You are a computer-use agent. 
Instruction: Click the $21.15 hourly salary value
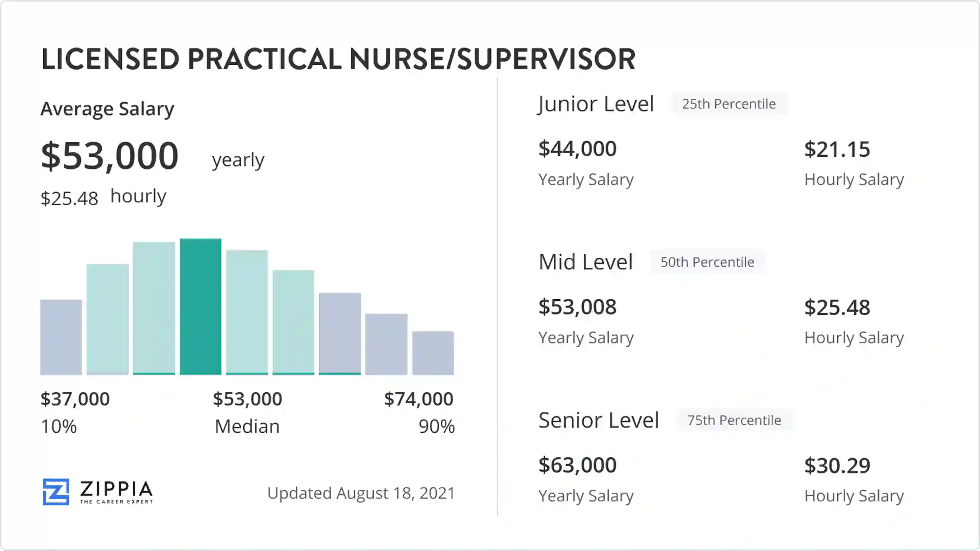click(837, 149)
